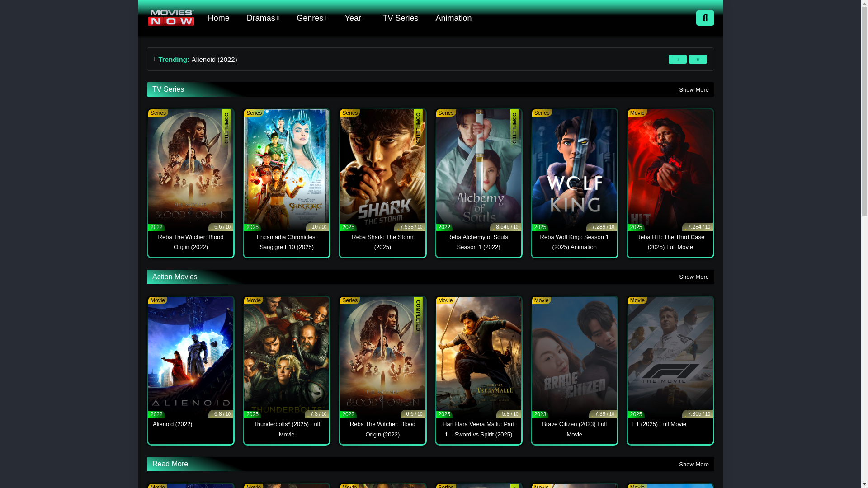This screenshot has width=868, height=488.
Task: Click title Reba The Witcher: Blood Origin in TV Series
Action: [x=191, y=242]
